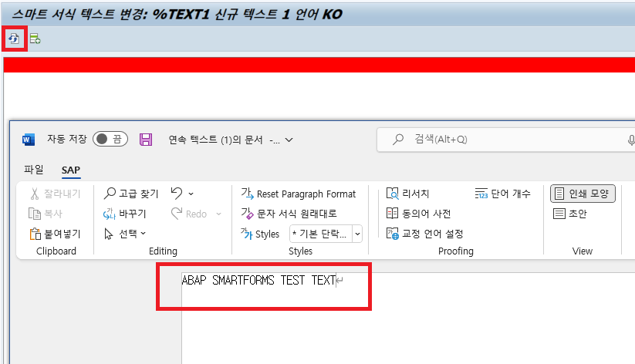Click the microphone icon in search box
Screen dimensions: 635x364
[x=631, y=140]
